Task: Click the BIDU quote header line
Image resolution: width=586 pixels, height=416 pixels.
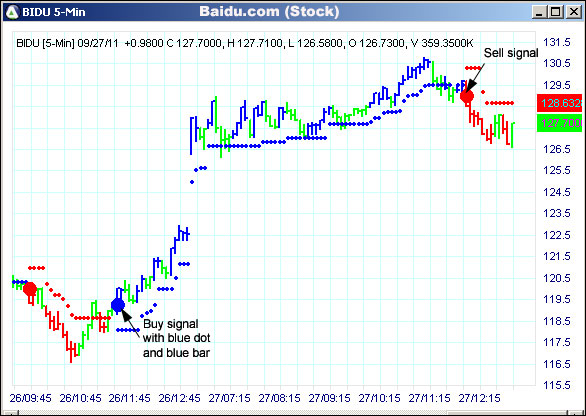Action: [x=245, y=43]
